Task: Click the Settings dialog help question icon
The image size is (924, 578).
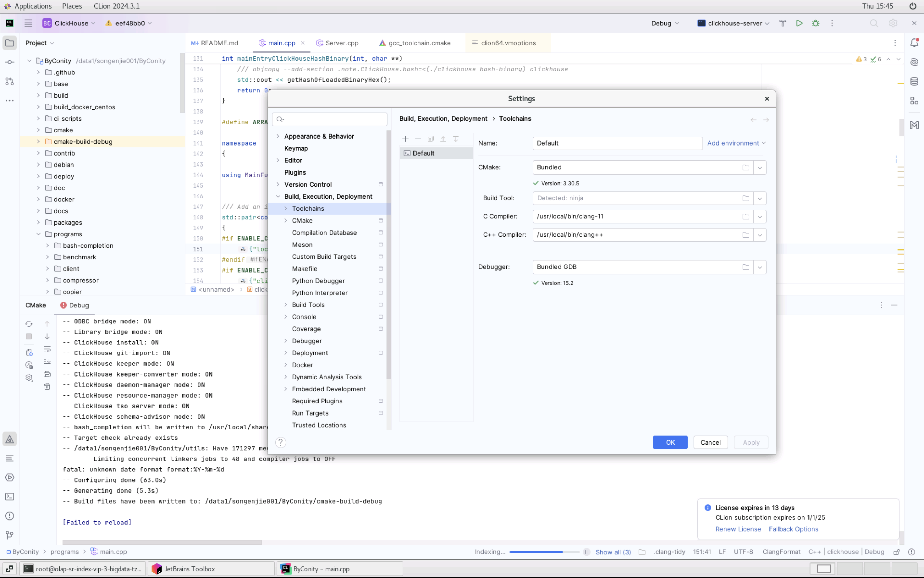Action: 280,442
